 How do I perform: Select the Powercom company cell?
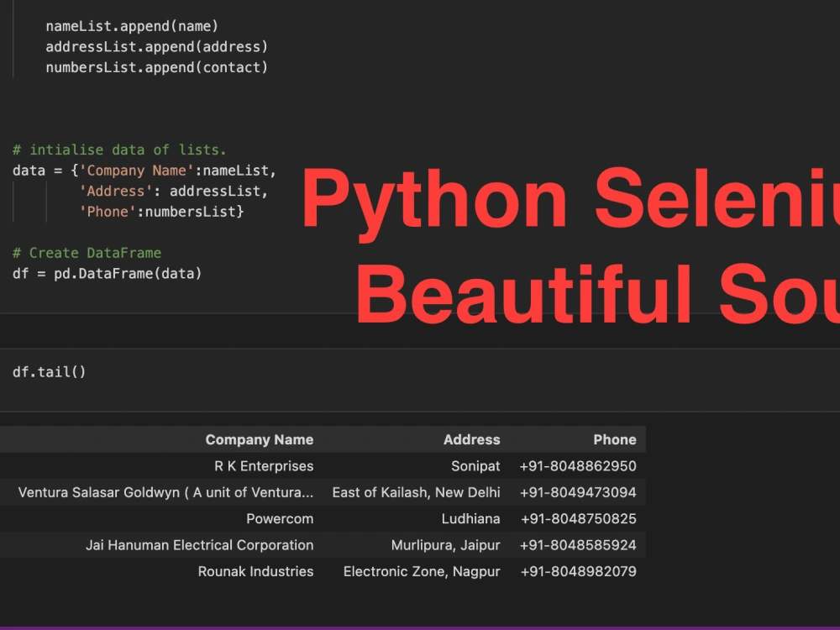280,518
